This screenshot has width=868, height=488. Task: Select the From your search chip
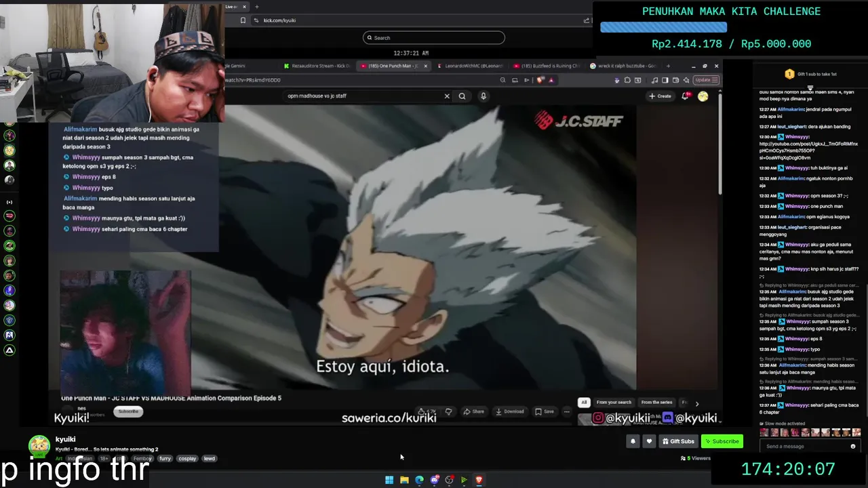[614, 403]
